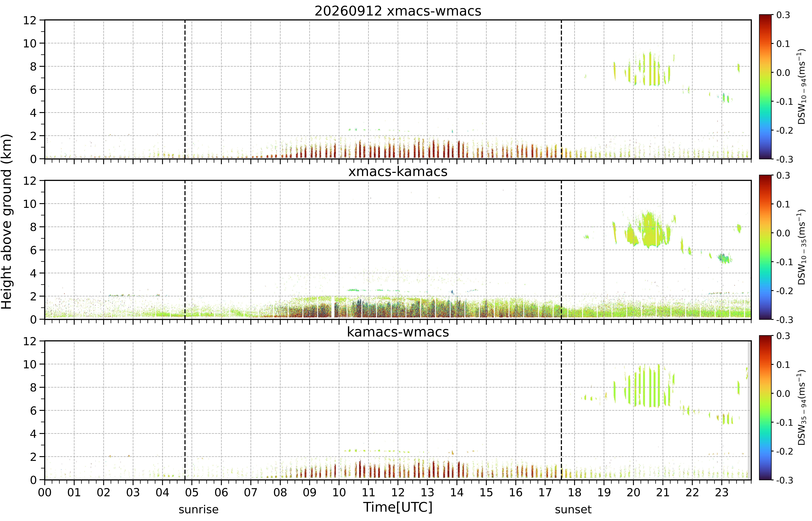812x521 pixels.
Task: Click the sunrise dashed line in top panel
Action: click(x=185, y=89)
